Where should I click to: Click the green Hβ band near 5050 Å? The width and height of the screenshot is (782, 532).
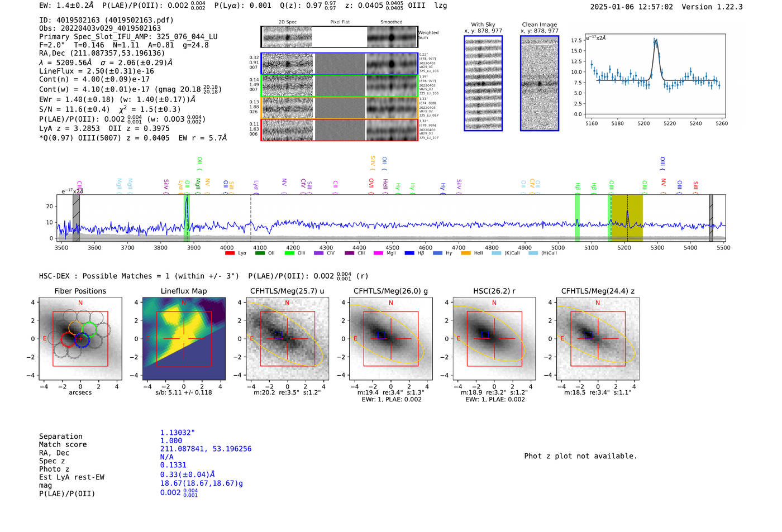(577, 218)
